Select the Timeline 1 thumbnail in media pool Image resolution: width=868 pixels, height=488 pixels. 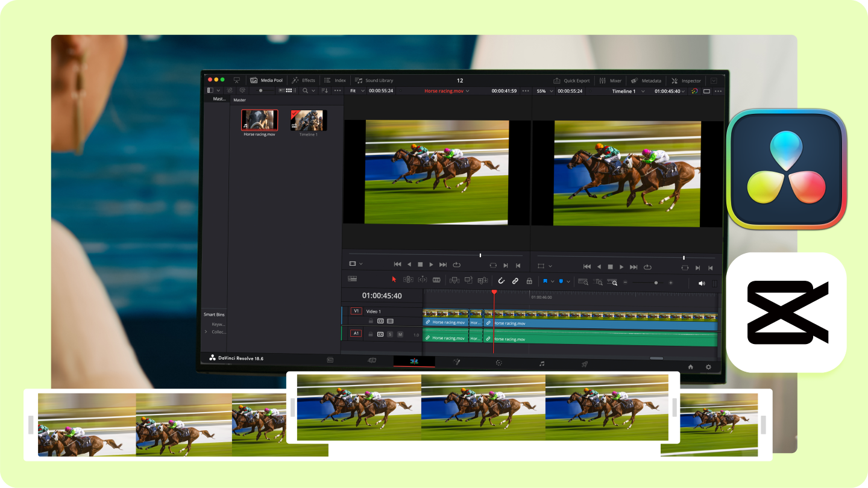click(x=308, y=120)
